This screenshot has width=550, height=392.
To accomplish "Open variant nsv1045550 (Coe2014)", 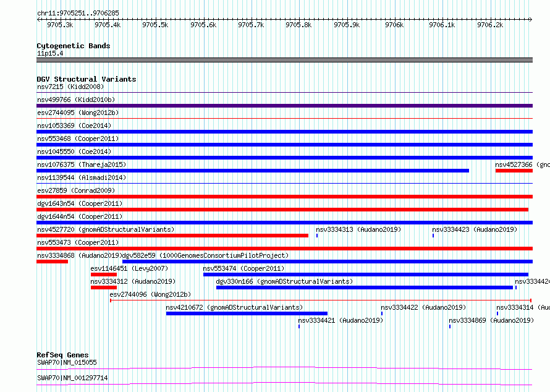I will pos(74,151).
